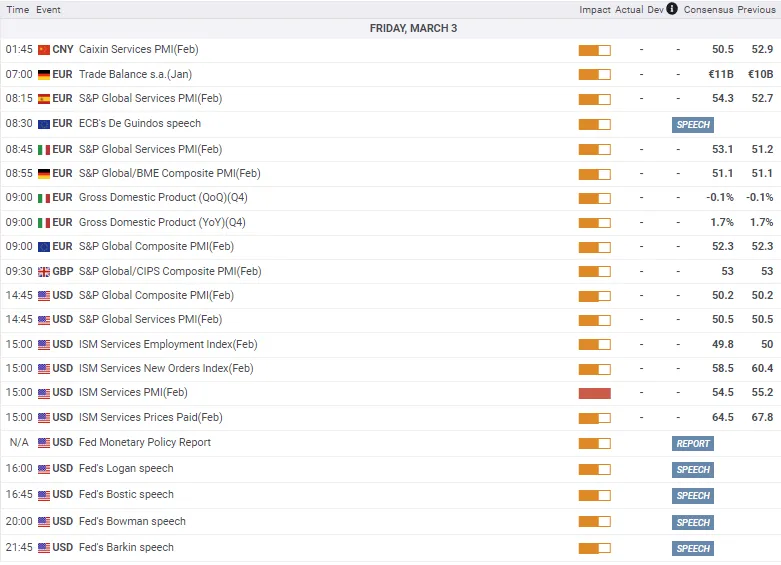
Task: Click the Time column header
Action: (x=17, y=9)
